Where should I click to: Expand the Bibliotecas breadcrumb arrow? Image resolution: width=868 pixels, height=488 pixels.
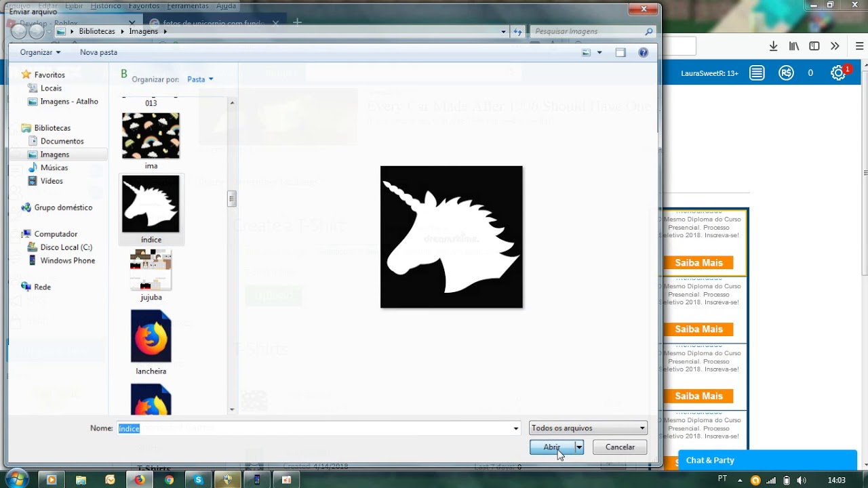(x=123, y=31)
